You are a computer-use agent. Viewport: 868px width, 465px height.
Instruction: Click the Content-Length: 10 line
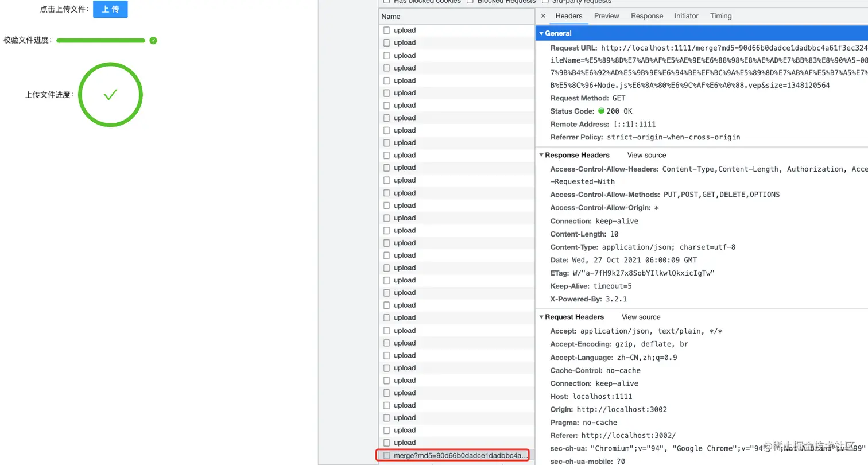click(x=584, y=234)
